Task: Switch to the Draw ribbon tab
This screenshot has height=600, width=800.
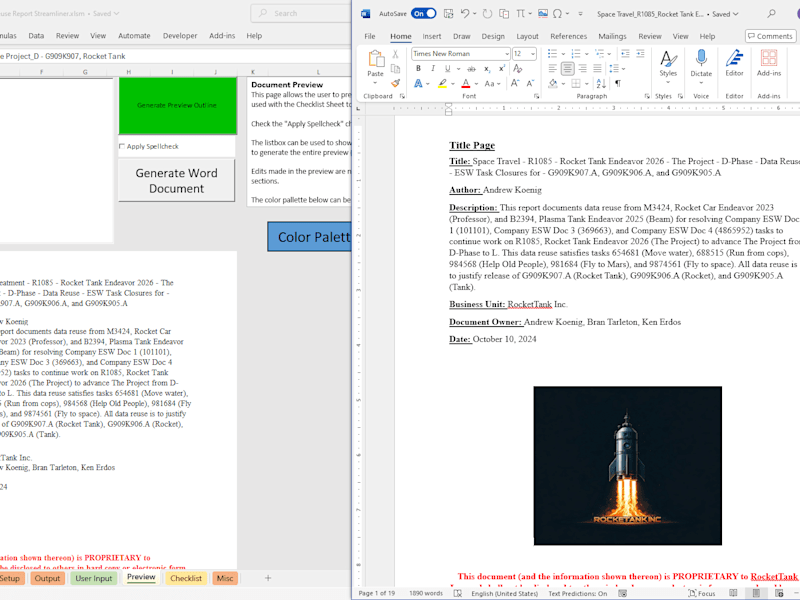Action: point(462,36)
